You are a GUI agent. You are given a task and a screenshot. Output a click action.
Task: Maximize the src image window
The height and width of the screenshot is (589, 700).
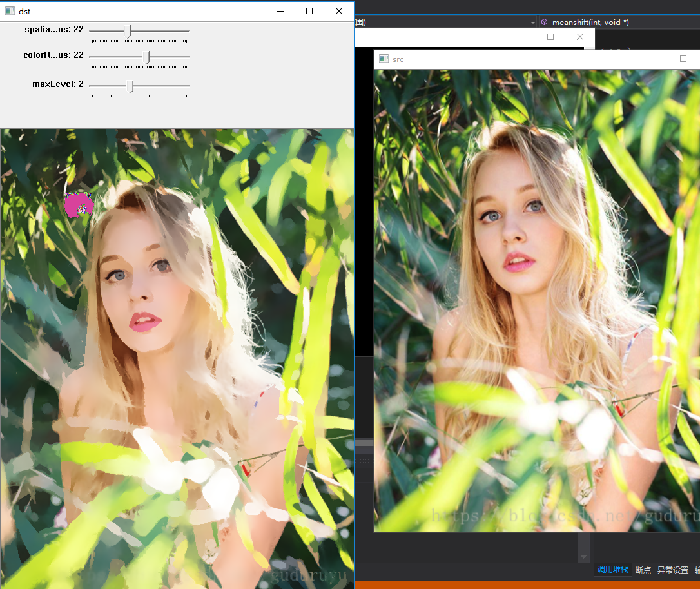[683, 59]
